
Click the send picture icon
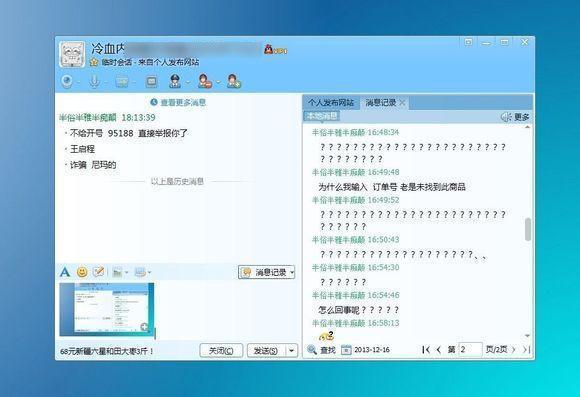(117, 273)
